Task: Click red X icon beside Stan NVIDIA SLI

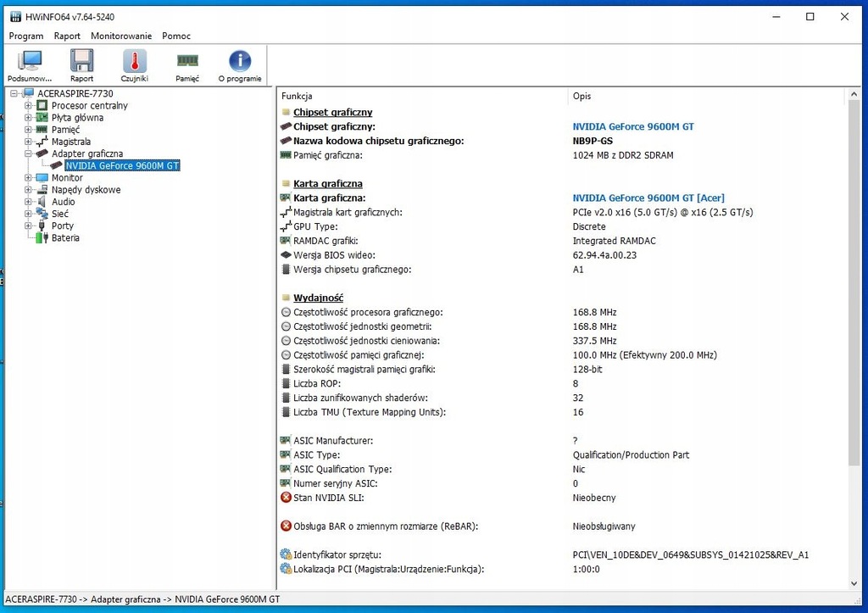Action: tap(286, 497)
